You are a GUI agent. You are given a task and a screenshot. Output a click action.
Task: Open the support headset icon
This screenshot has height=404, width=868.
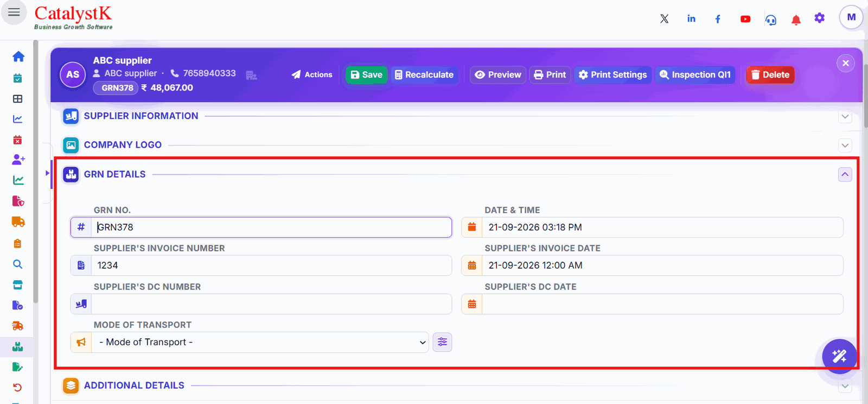click(771, 20)
